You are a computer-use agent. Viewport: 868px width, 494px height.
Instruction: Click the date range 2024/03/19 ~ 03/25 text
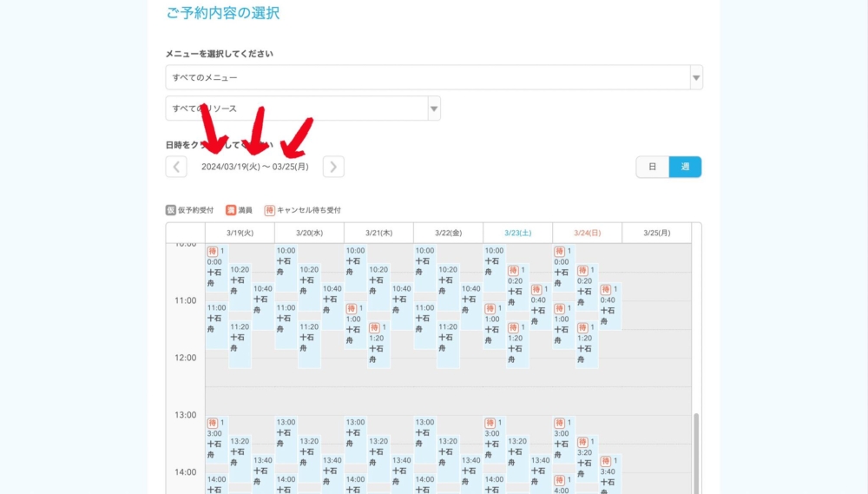point(254,167)
